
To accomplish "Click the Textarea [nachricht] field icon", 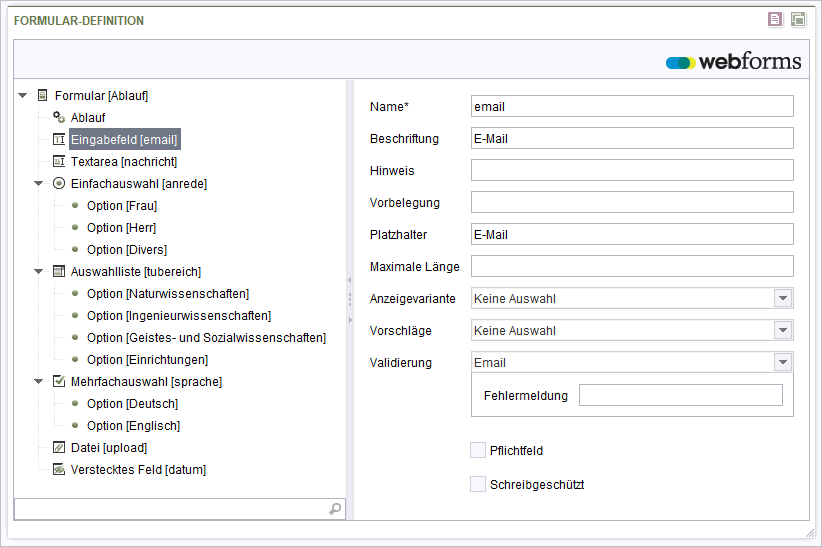I will (59, 161).
